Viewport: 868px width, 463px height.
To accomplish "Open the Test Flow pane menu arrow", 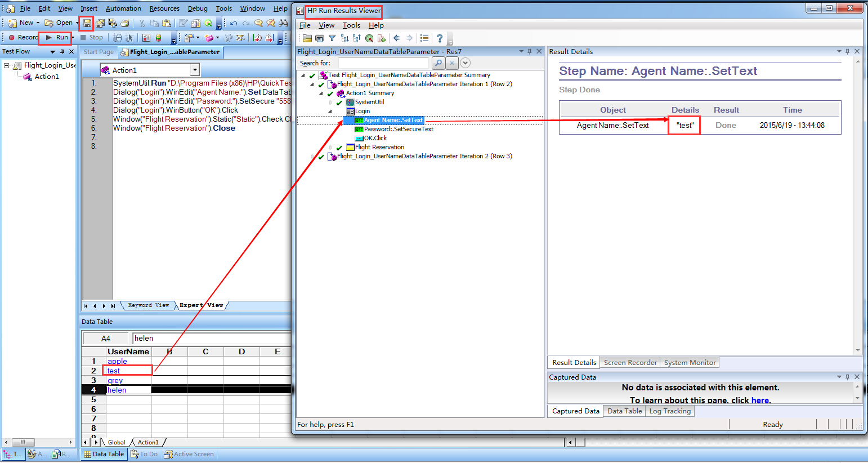I will (53, 51).
